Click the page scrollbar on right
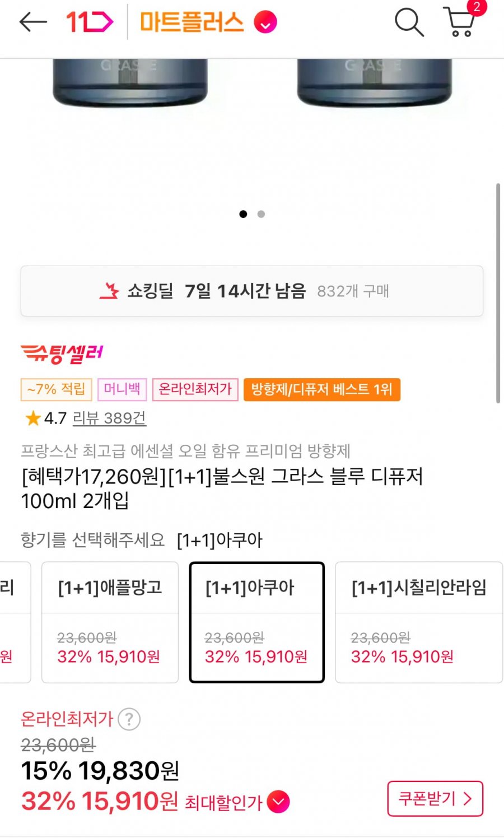The image size is (504, 838). coord(498,293)
